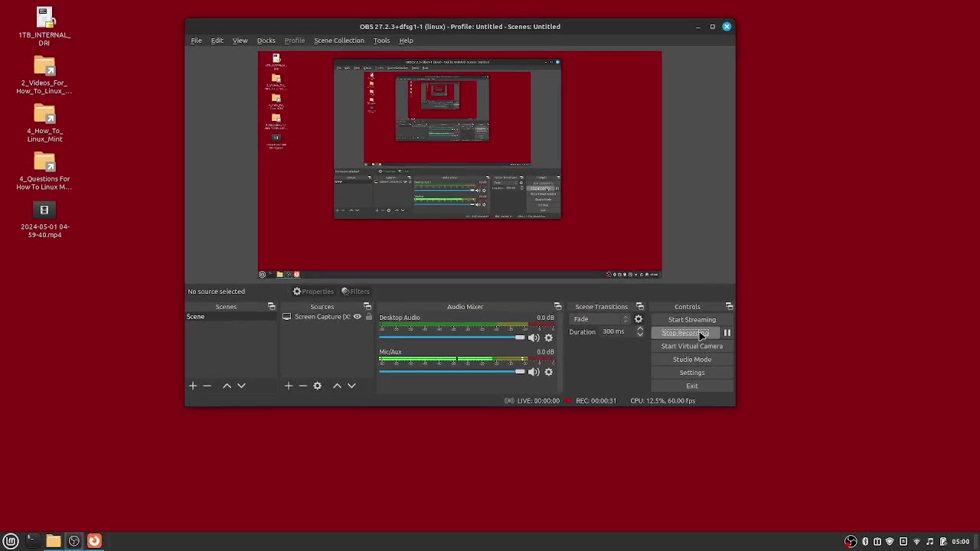Mute the Desktop Audio channel

pyautogui.click(x=534, y=337)
